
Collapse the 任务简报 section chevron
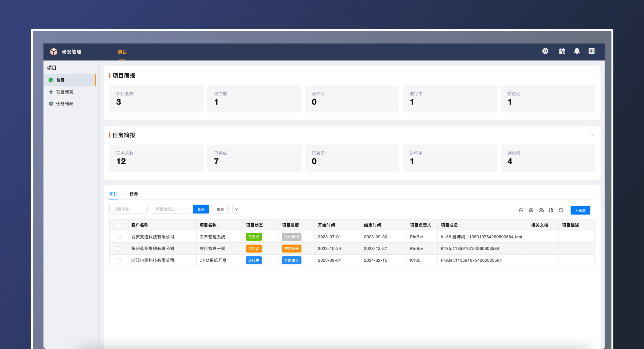click(592, 135)
